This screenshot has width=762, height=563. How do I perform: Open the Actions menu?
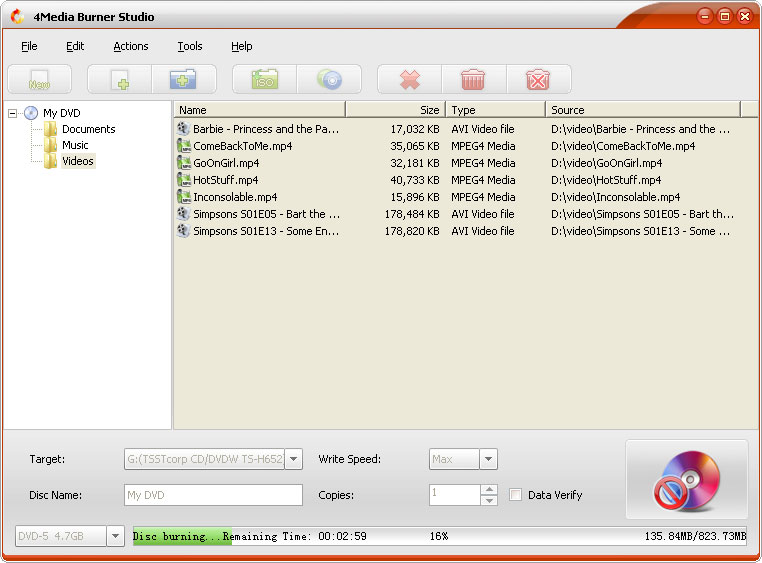[130, 46]
